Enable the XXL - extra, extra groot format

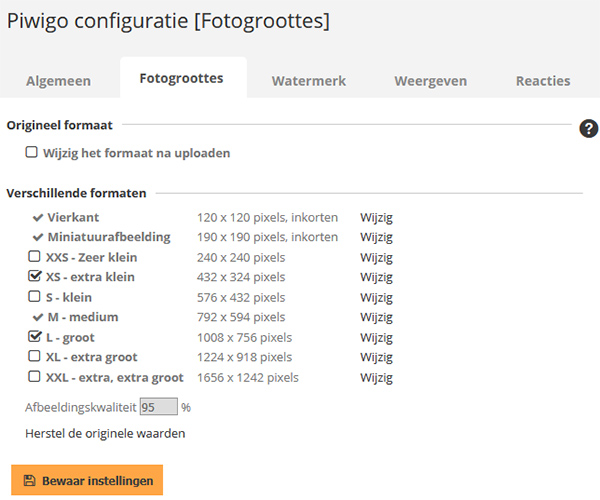tap(34, 376)
